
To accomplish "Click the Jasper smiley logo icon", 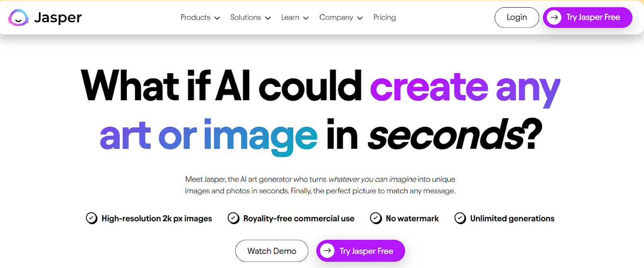I will click(x=19, y=17).
